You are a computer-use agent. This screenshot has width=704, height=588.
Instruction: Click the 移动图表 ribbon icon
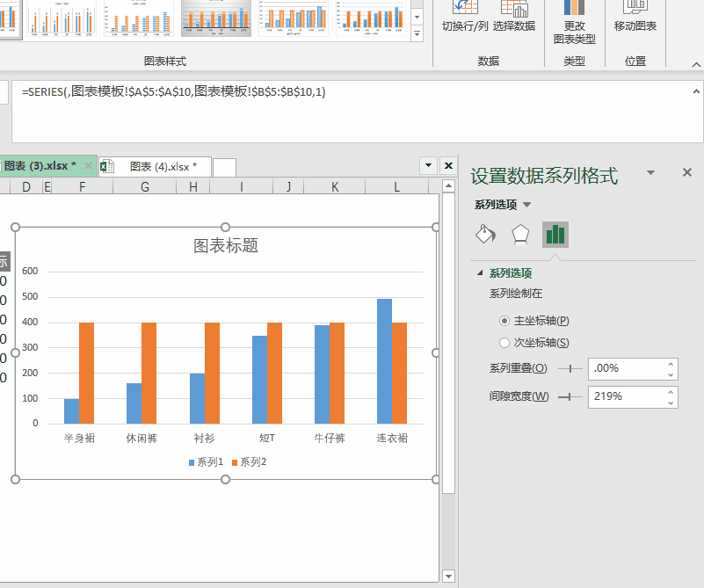[x=635, y=9]
